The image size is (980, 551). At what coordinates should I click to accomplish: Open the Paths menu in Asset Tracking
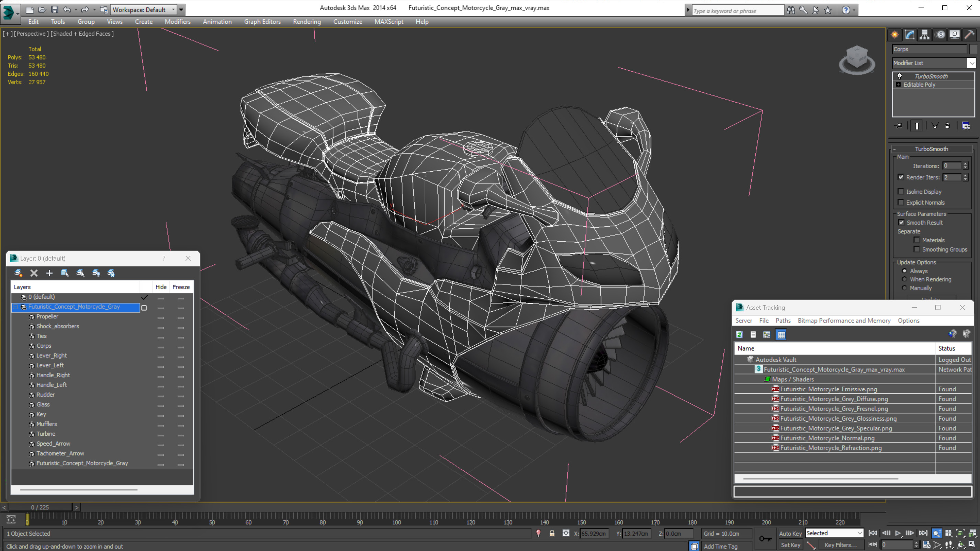[783, 321]
